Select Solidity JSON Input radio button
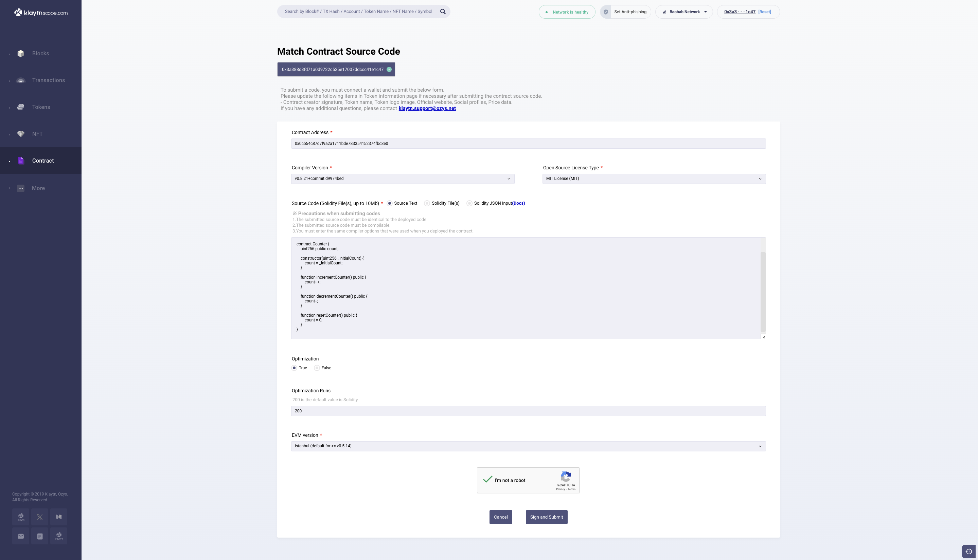The height and width of the screenshot is (560, 978). 469,203
